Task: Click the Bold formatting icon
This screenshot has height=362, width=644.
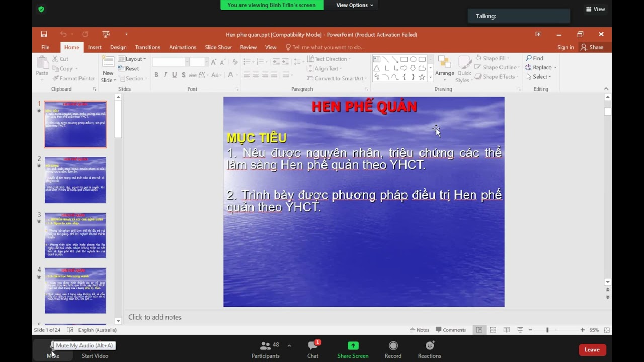Action: click(156, 75)
